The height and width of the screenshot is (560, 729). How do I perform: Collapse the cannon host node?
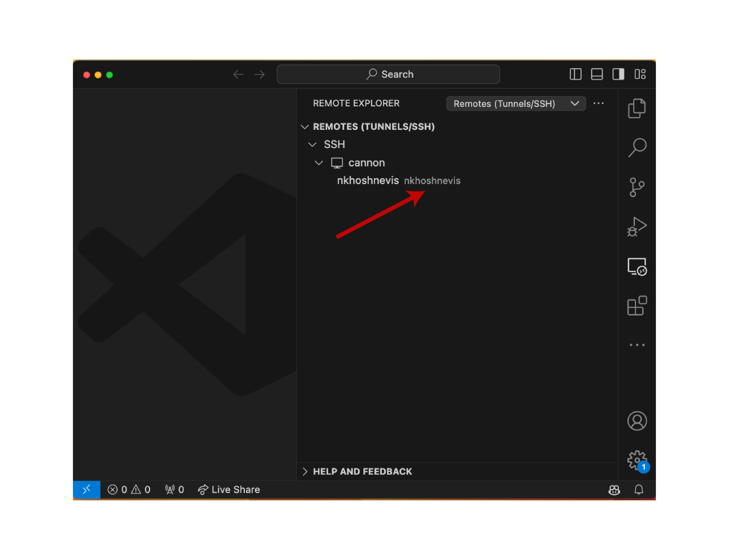[x=319, y=163]
